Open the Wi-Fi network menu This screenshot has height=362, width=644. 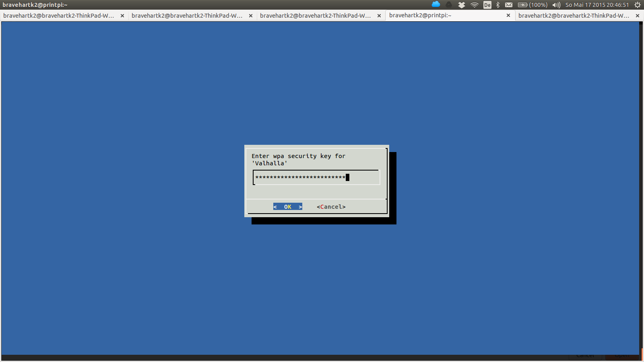(475, 5)
